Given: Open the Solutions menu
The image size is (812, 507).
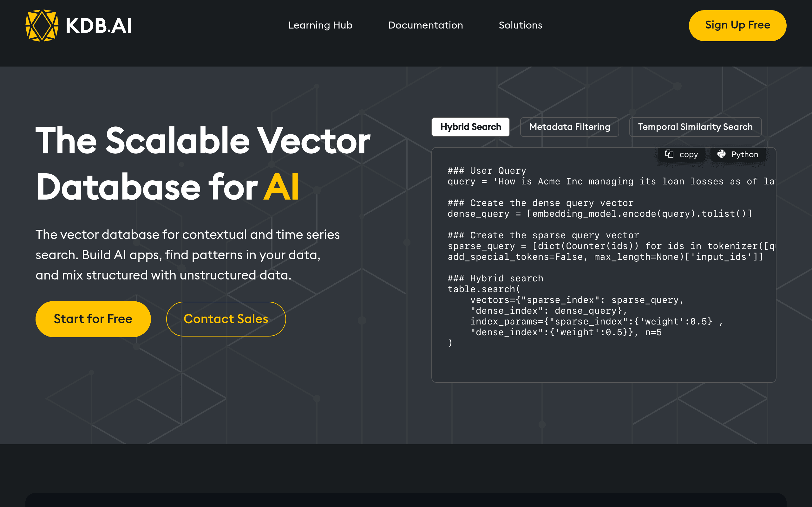Looking at the screenshot, I should 521,25.
